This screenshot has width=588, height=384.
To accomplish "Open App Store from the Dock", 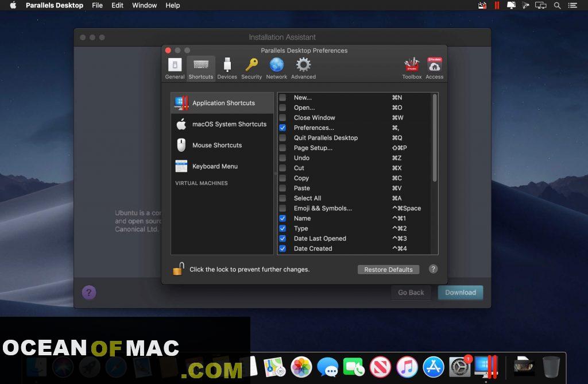I will (x=433, y=367).
